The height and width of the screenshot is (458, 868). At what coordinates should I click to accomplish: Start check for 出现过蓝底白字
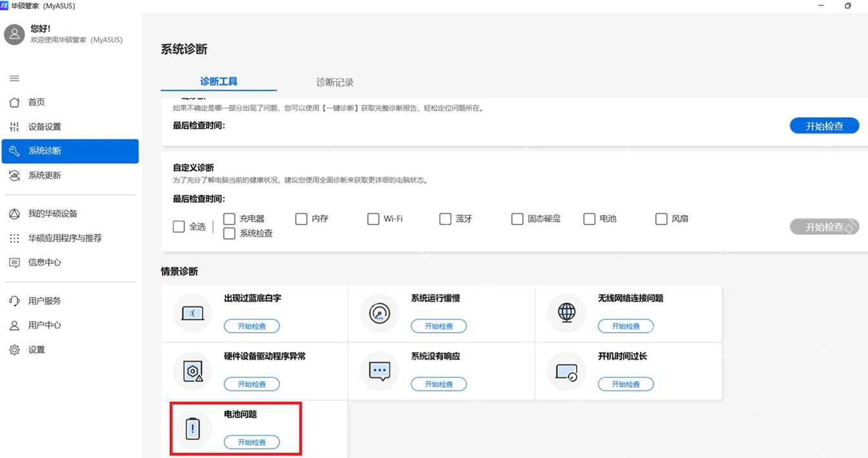coord(252,326)
